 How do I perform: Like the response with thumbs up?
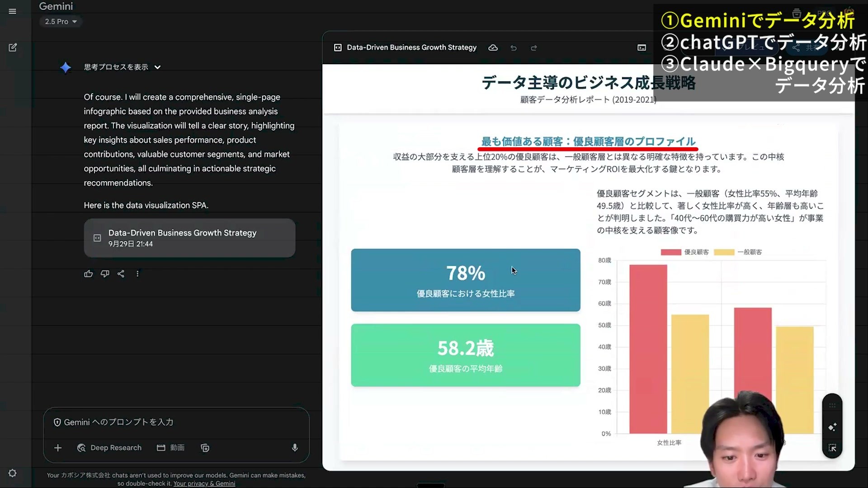[x=89, y=274]
